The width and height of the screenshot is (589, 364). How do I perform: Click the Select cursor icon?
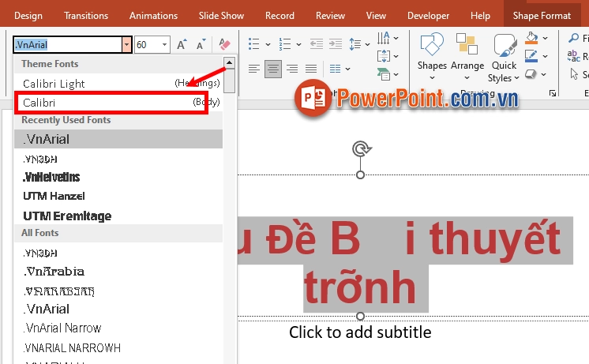(574, 74)
